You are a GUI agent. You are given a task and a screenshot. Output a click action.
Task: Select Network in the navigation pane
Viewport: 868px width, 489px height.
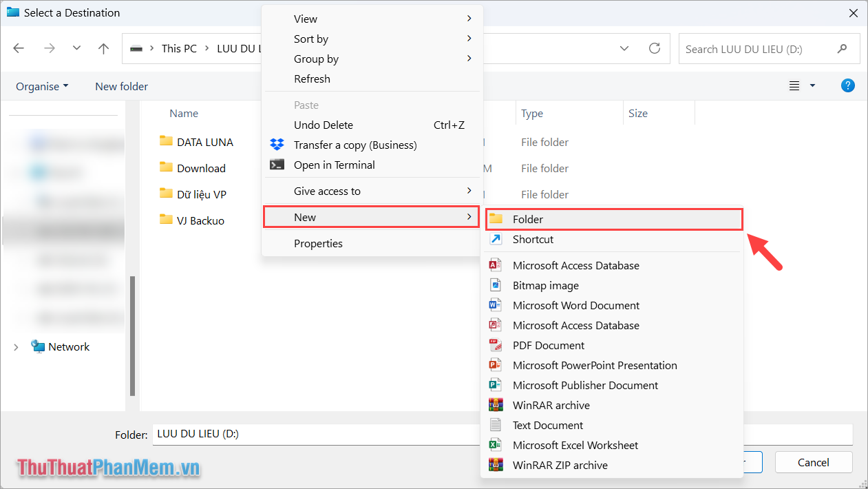[x=69, y=346]
